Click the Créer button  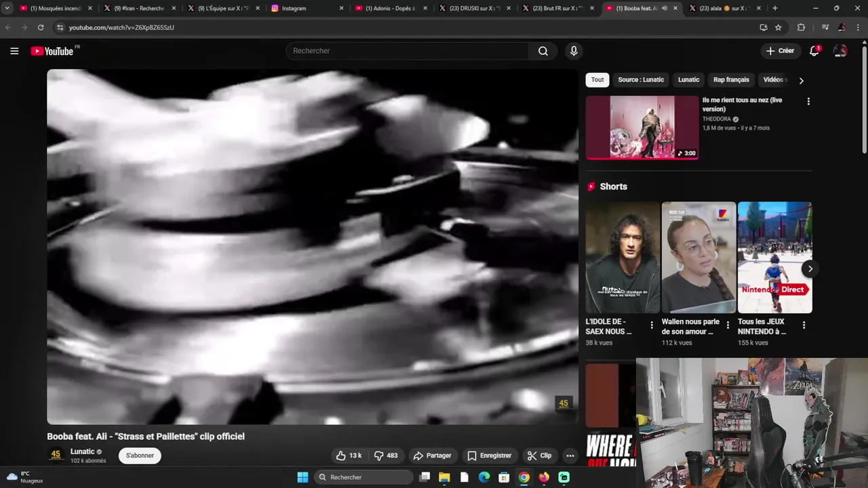point(780,51)
